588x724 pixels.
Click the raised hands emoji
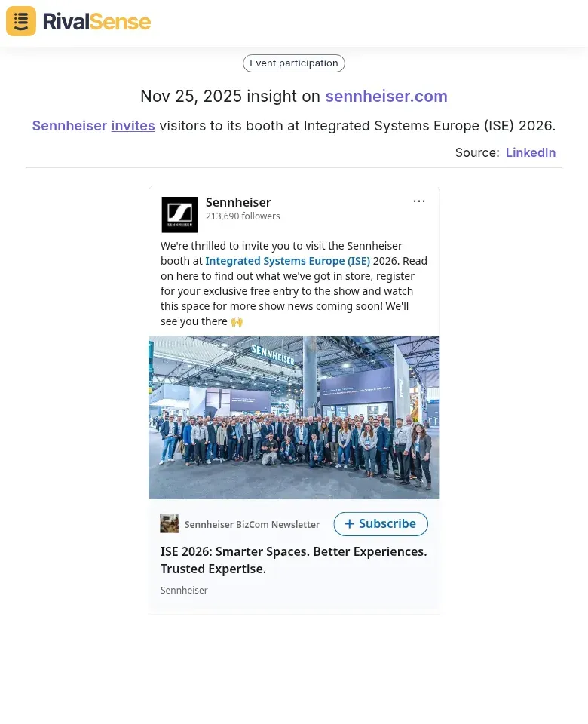[237, 322]
